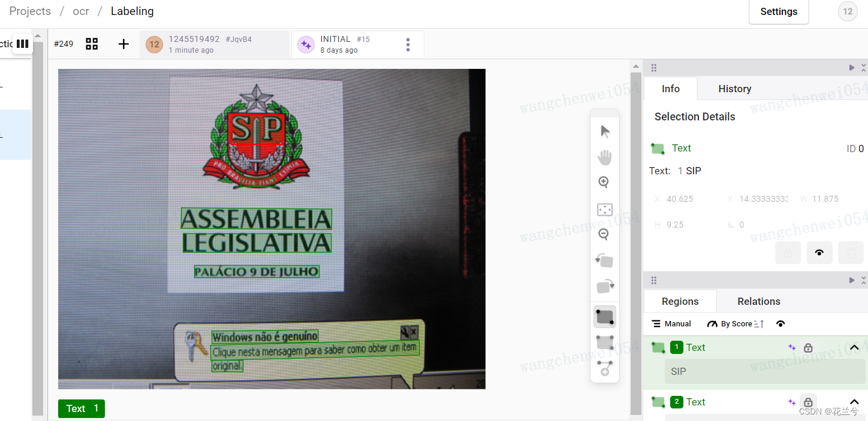Go to the ocr project in the breadcrumb
This screenshot has height=421, width=868.
81,11
